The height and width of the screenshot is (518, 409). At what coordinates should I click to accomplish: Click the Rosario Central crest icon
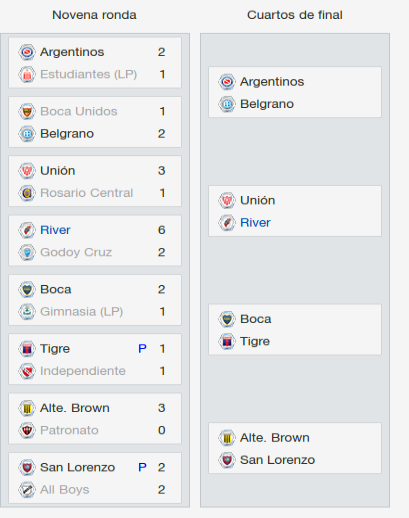point(27,193)
